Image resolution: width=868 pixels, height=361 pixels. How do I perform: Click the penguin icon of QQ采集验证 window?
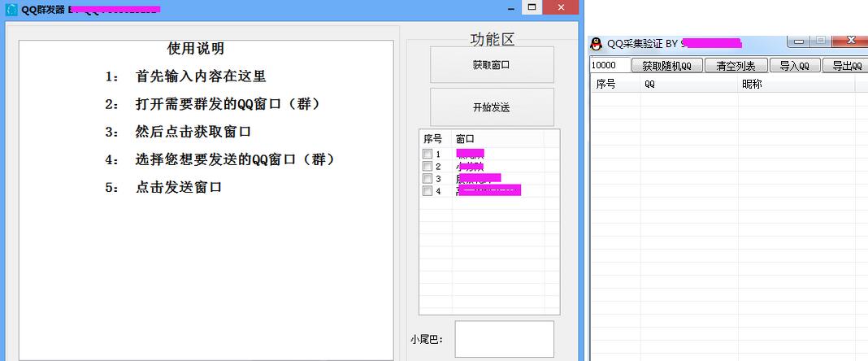(x=597, y=44)
